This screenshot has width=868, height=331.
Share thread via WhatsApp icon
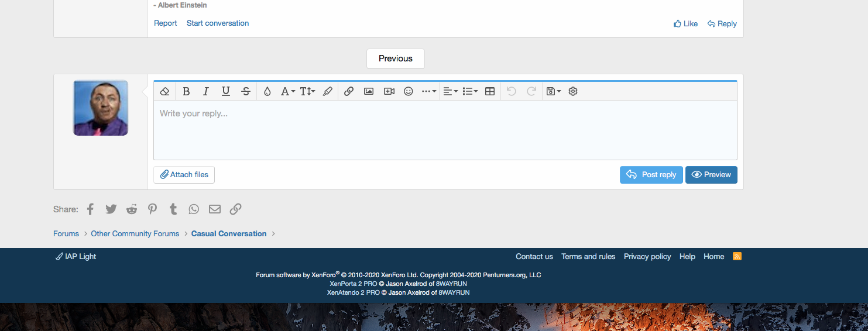(194, 209)
